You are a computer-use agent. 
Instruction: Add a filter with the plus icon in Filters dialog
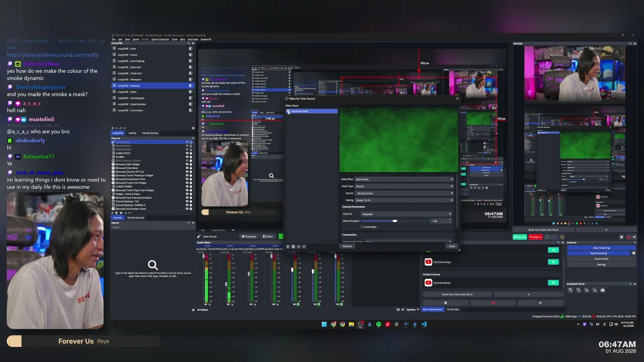point(288,246)
